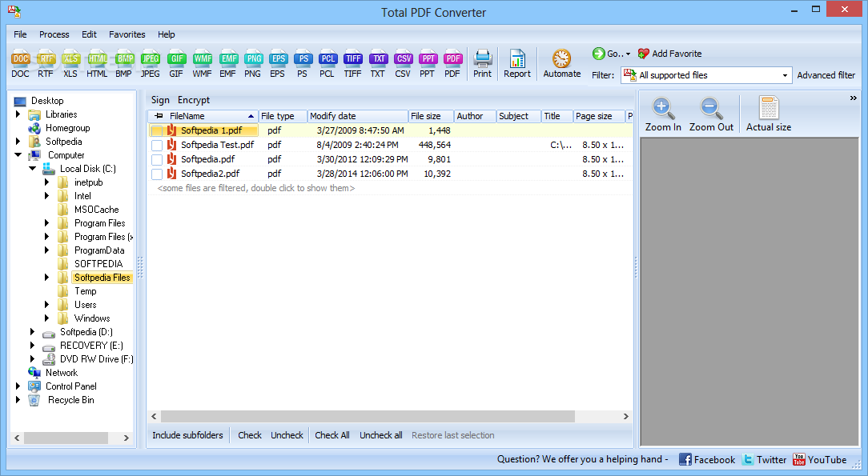
Task: Expand the Users folder
Action: pos(46,304)
